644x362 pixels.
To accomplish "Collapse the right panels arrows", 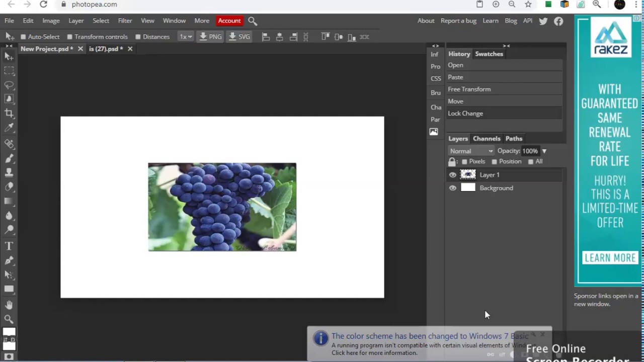I will tap(506, 46).
